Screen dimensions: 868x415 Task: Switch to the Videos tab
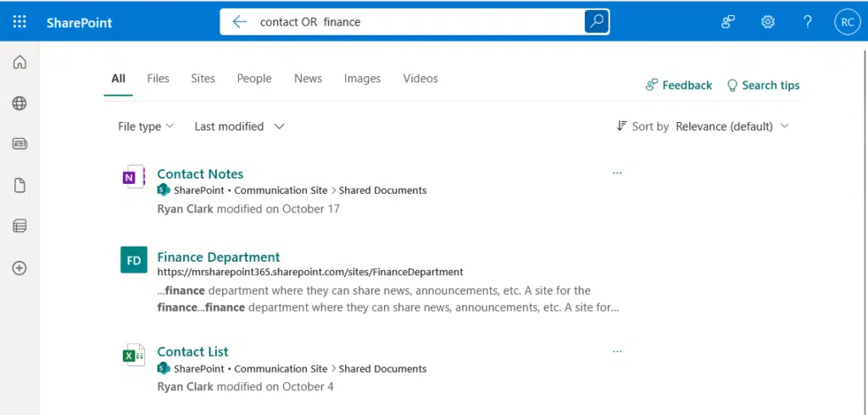[420, 79]
